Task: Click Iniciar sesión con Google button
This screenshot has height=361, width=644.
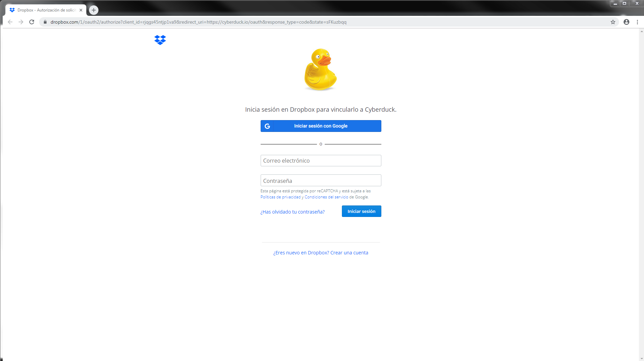Action: point(321,126)
